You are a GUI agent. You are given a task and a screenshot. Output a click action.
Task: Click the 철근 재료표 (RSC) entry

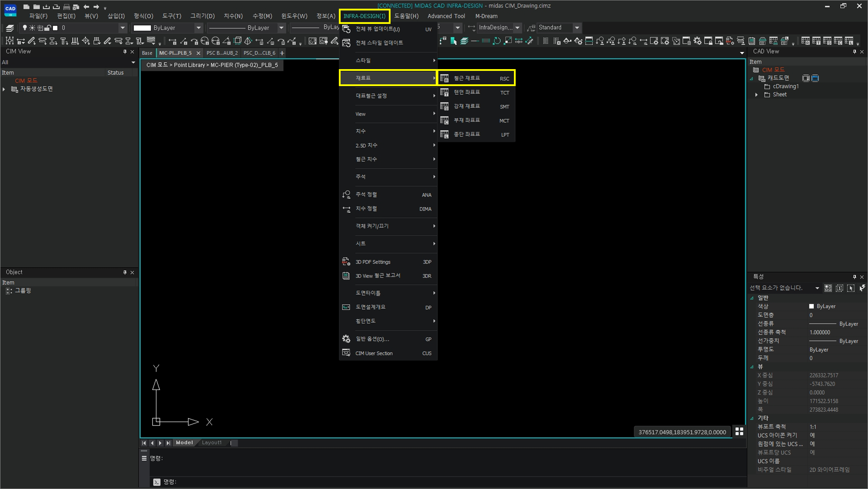476,78
